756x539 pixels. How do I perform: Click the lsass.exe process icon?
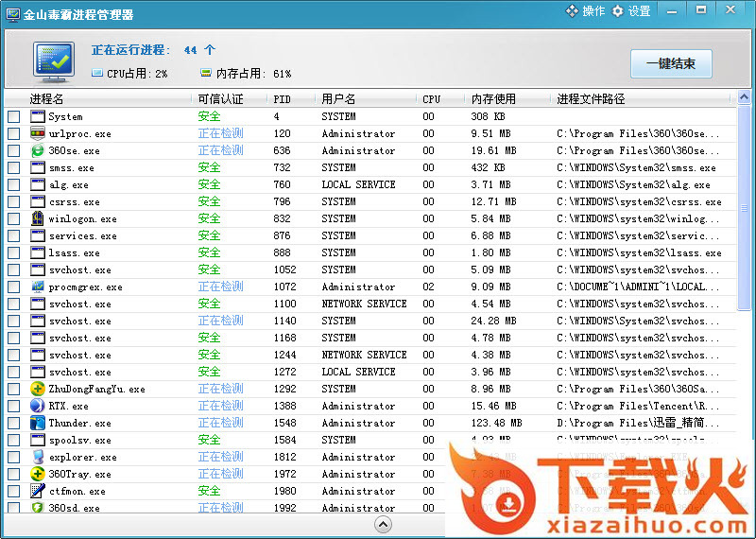tap(37, 252)
